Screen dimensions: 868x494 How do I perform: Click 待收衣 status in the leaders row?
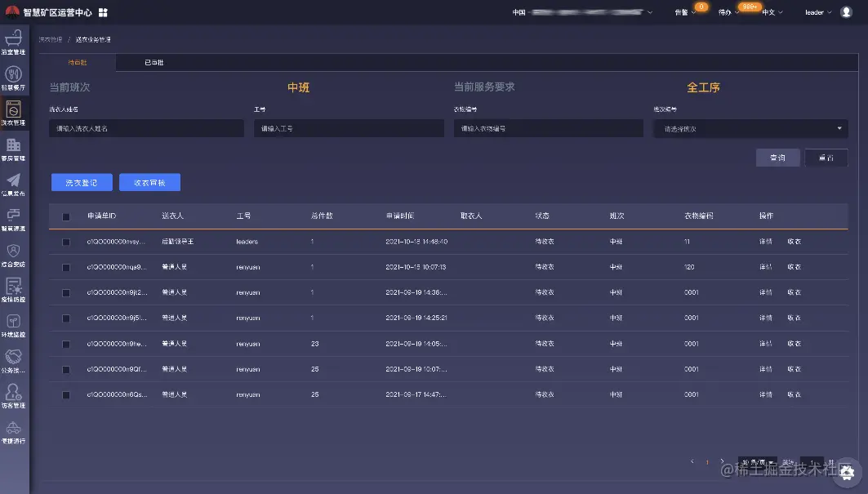pyautogui.click(x=545, y=242)
